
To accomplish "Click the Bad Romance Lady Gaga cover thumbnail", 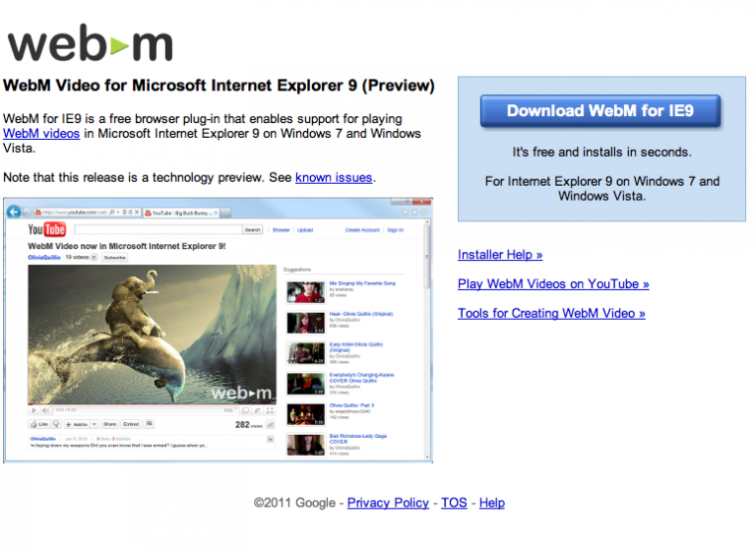I will point(306,445).
